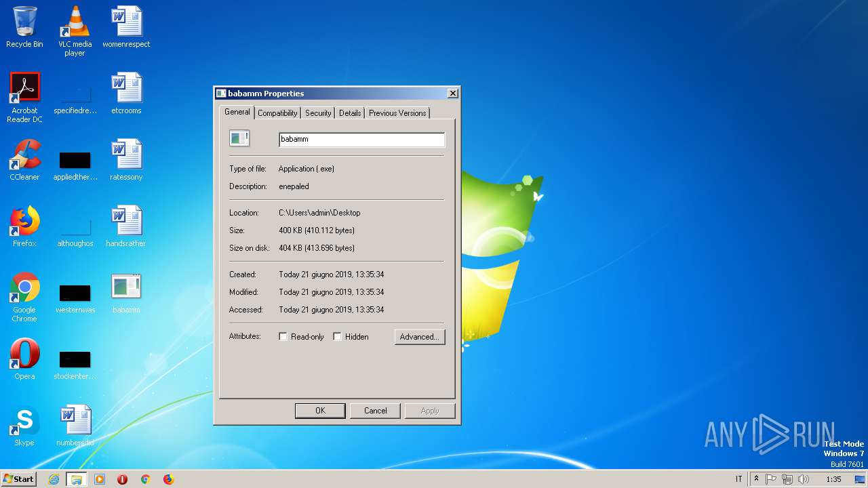Click the Apply button
Screen dimensions: 868x488
point(430,411)
